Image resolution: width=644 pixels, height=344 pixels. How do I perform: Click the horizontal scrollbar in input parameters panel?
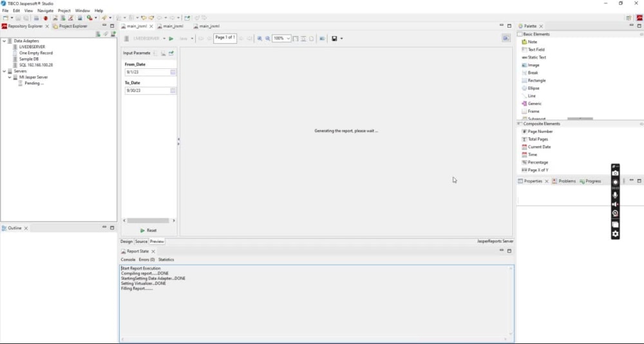148,221
